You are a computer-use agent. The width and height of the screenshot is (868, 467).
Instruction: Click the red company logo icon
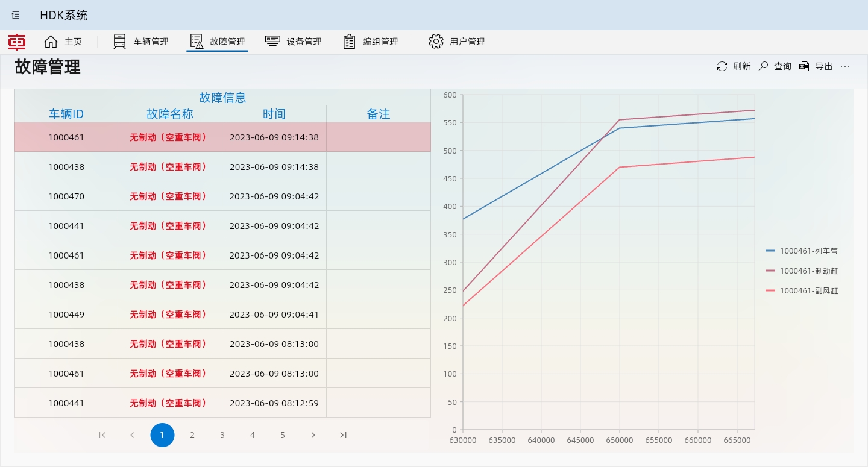click(17, 42)
